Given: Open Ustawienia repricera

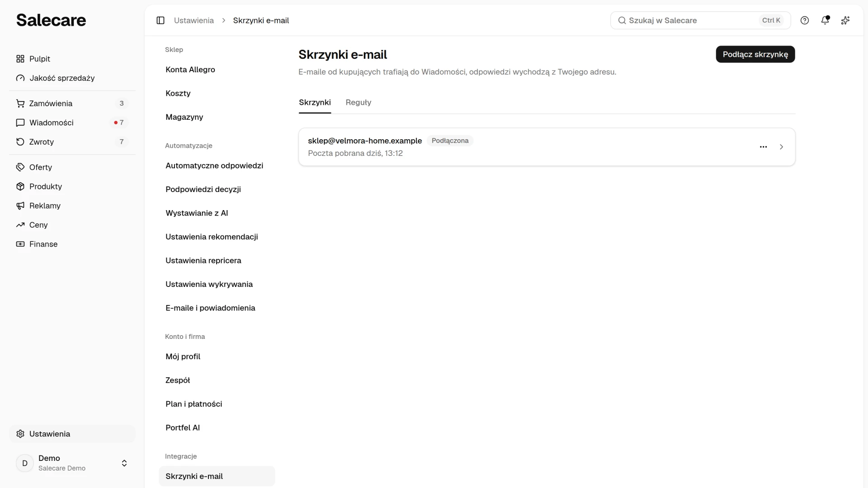Looking at the screenshot, I should coord(217,261).
